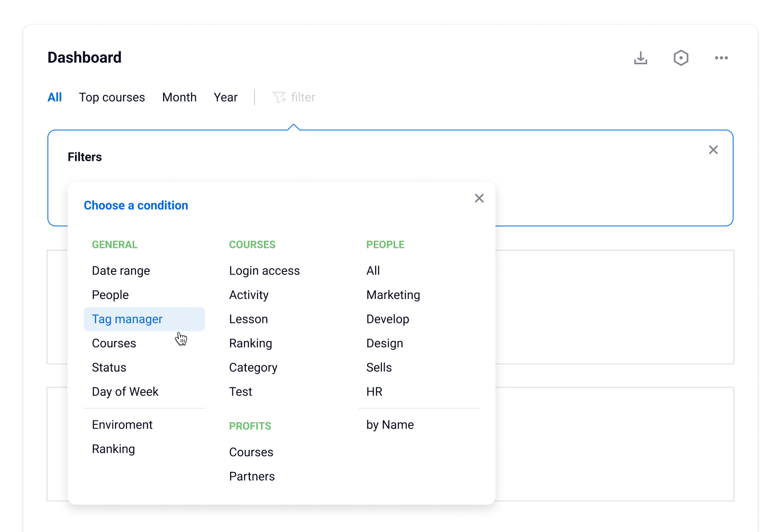Open the hexagon settings icon
The width and height of the screenshot is (781, 532).
pos(681,58)
